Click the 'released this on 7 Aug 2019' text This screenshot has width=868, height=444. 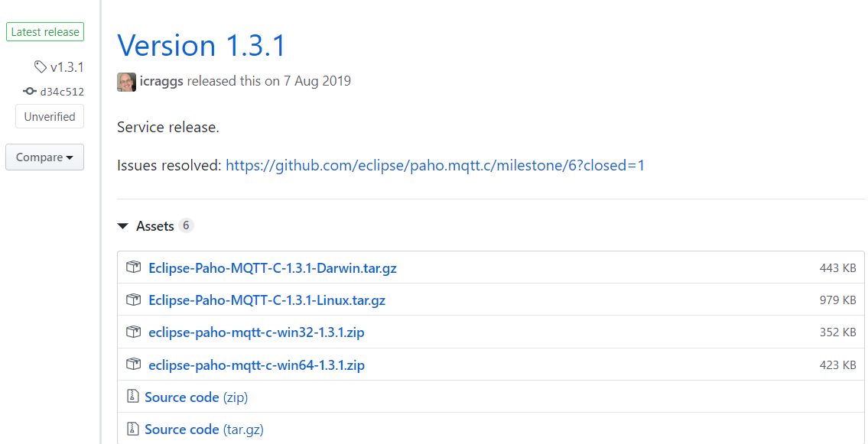[x=269, y=81]
